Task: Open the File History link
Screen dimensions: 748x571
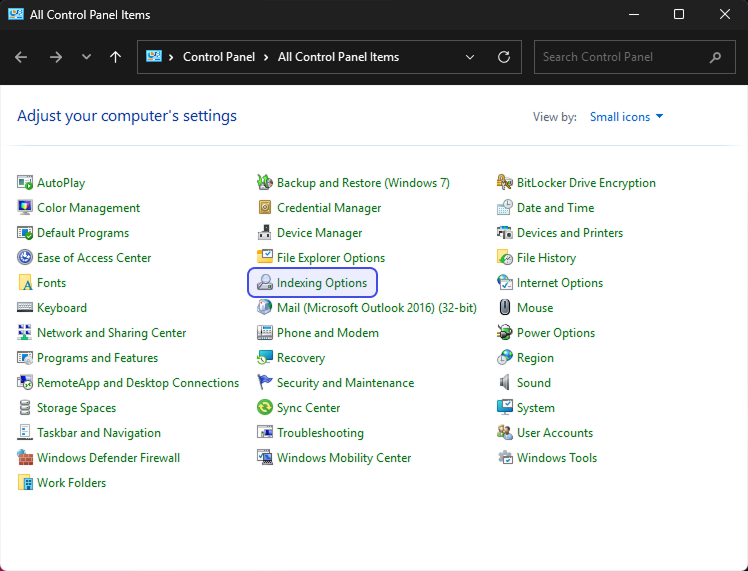Action: pos(546,258)
